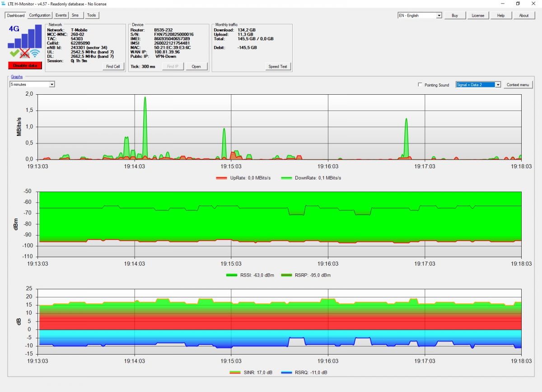542x392 pixels.
Task: Click the UL frequency 2542,5 MHz (band 7)
Action: click(92, 52)
